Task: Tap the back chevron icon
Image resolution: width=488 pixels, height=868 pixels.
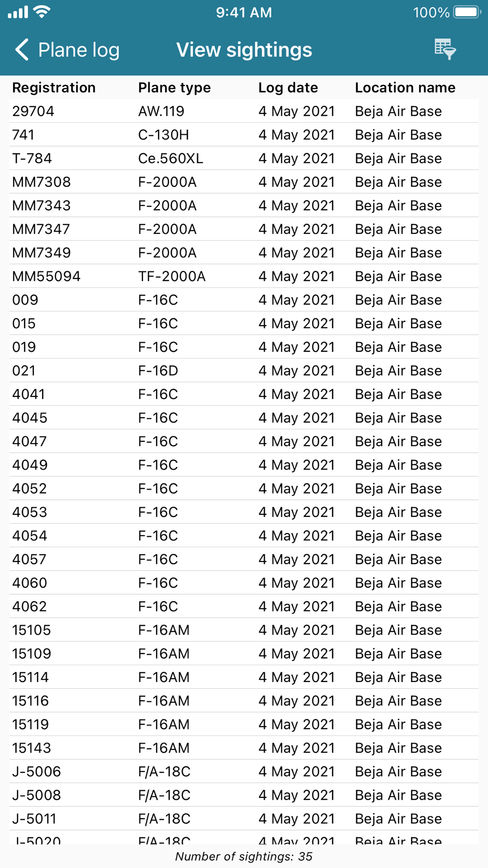Action: pyautogui.click(x=22, y=50)
